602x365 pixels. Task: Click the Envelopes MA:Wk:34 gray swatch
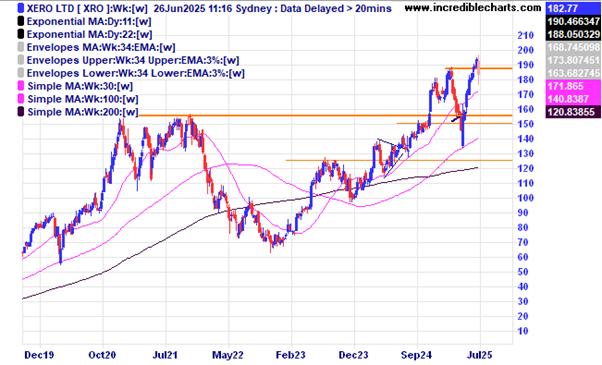[21, 47]
